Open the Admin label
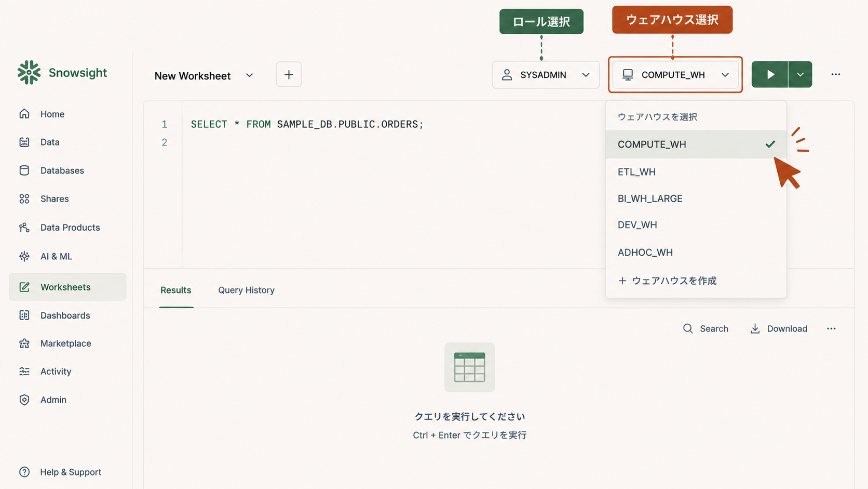Image resolution: width=868 pixels, height=489 pixels. point(53,400)
